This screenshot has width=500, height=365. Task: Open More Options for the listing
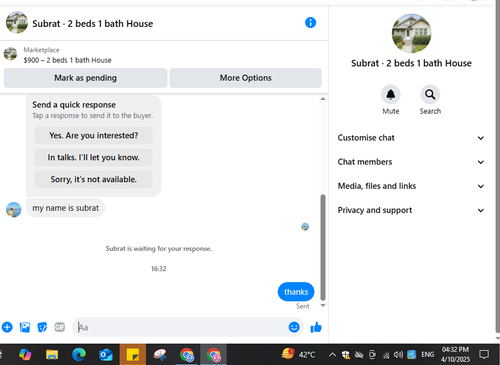(x=246, y=78)
